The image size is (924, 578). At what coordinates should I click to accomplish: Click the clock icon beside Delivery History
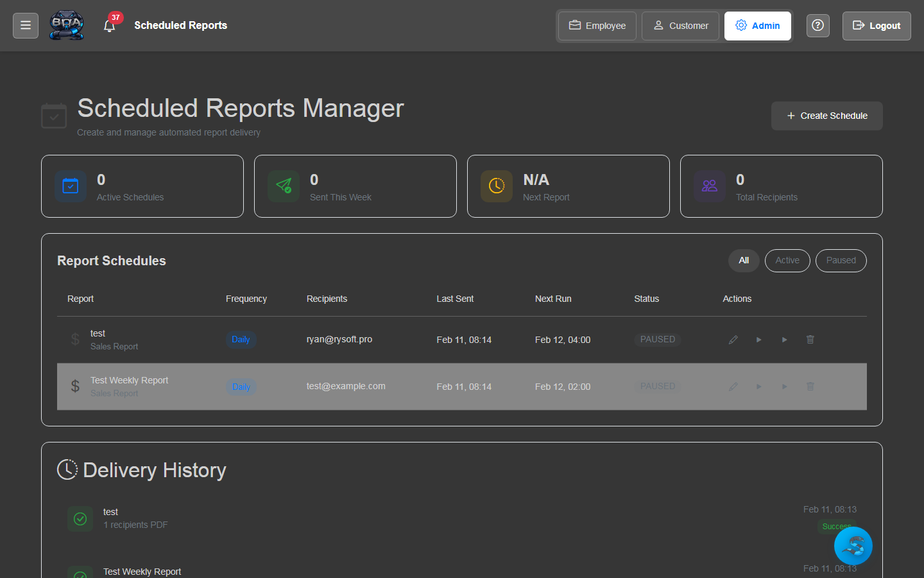[x=67, y=469]
